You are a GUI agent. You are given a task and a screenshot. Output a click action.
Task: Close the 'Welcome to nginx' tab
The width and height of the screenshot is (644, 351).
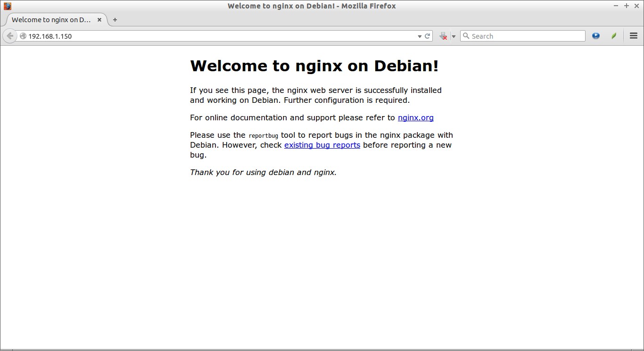(99, 20)
